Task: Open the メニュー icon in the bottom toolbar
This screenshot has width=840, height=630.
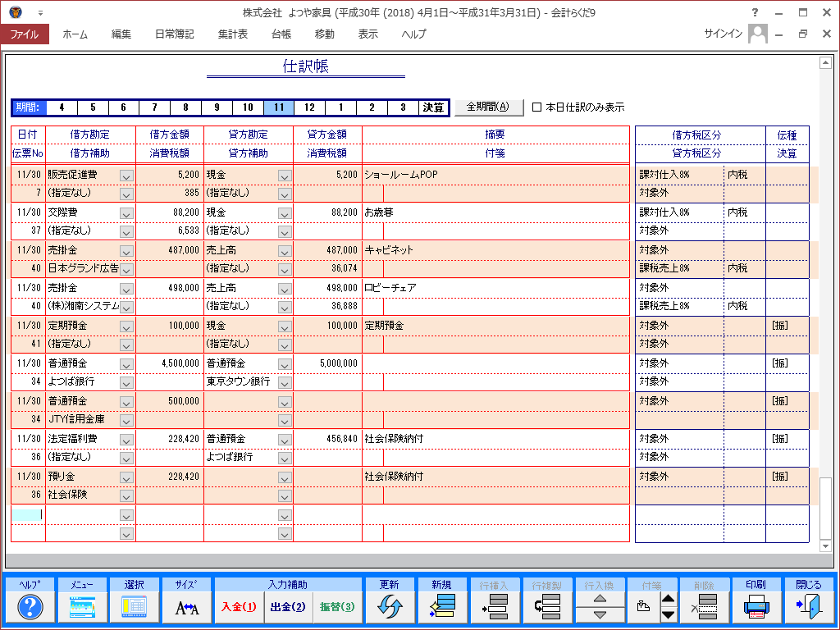Action: coord(82,607)
